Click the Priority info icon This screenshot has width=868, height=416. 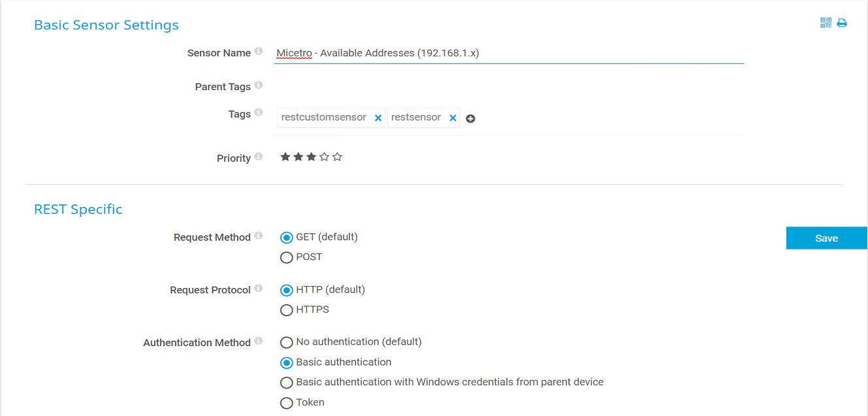(x=259, y=157)
